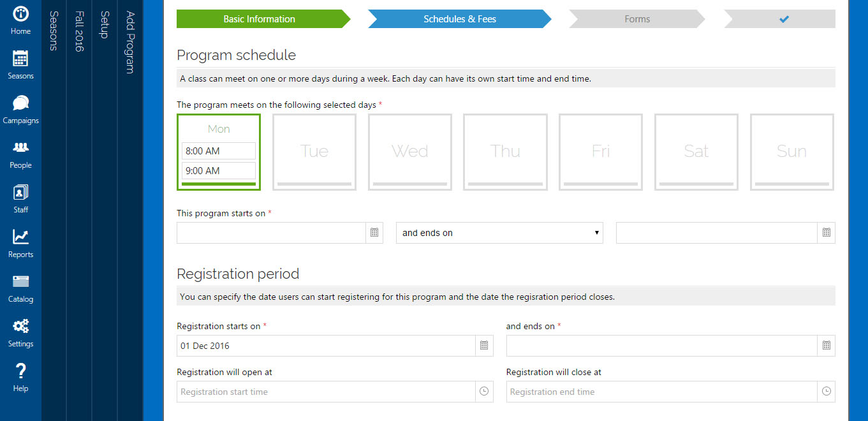Open Settings gears icon

click(20, 327)
